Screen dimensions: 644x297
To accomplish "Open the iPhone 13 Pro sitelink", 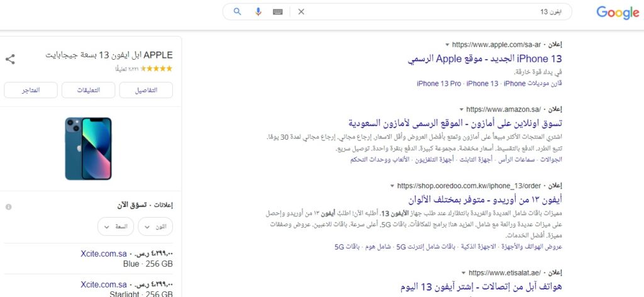I will [439, 84].
